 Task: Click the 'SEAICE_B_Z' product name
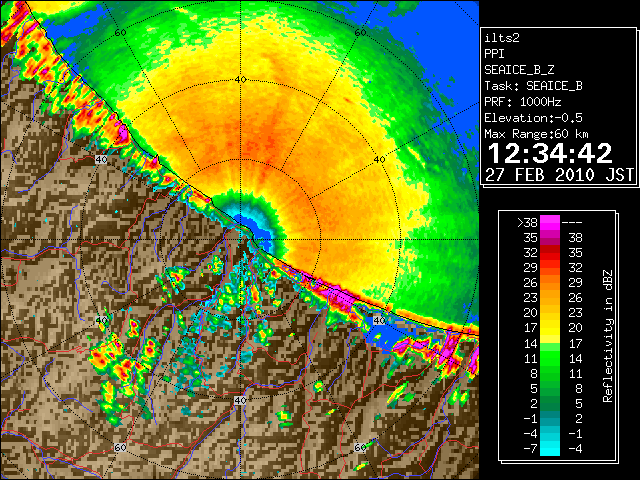coord(519,70)
